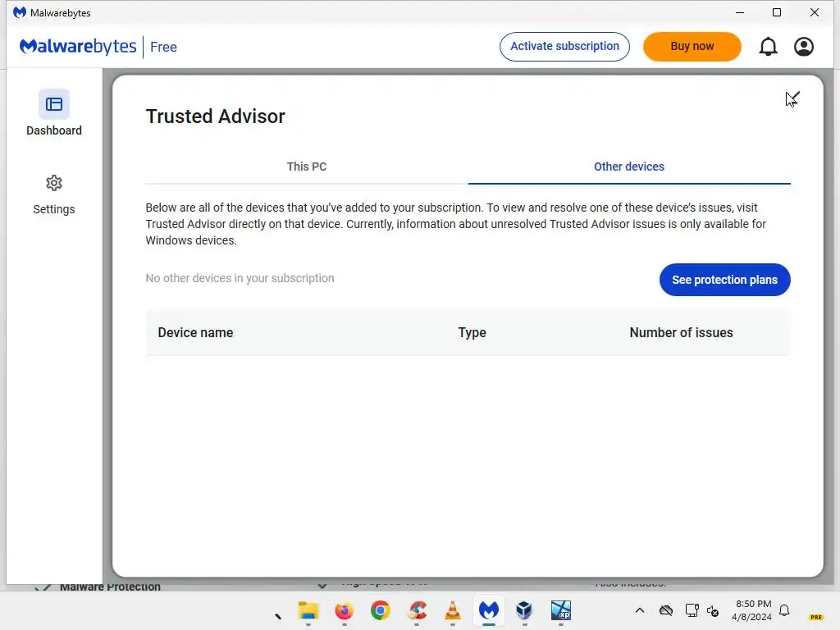Minimize the Malwarebytes window
The width and height of the screenshot is (840, 630).
tap(740, 12)
